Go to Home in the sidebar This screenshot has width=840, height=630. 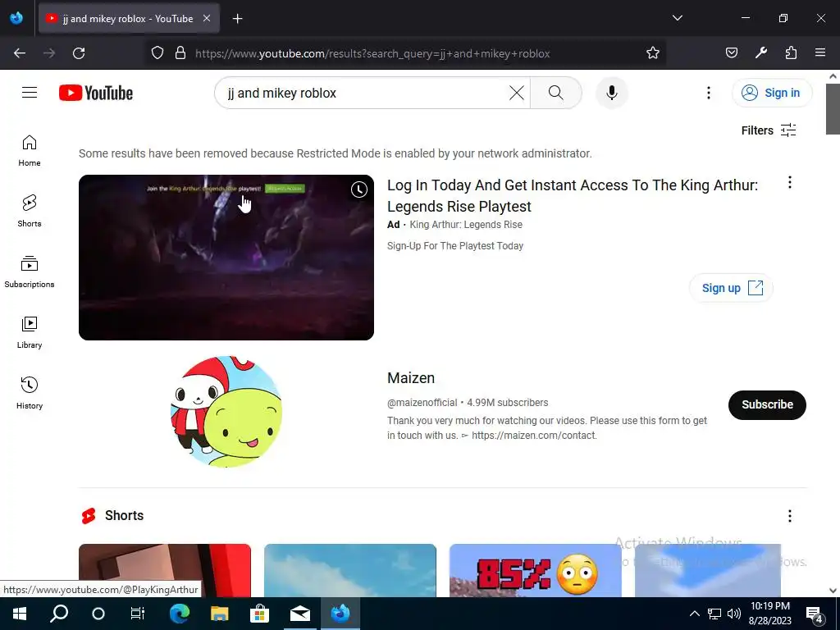[30, 151]
